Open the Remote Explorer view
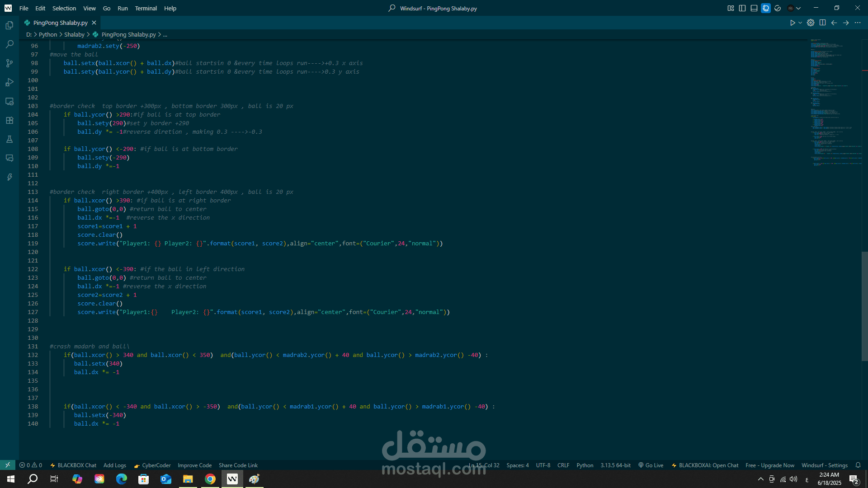This screenshot has width=868, height=488. pyautogui.click(x=9, y=101)
